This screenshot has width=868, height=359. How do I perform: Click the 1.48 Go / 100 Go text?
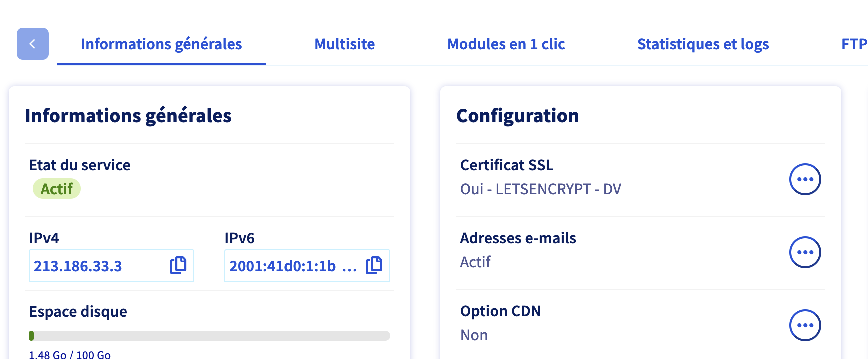[x=70, y=354]
